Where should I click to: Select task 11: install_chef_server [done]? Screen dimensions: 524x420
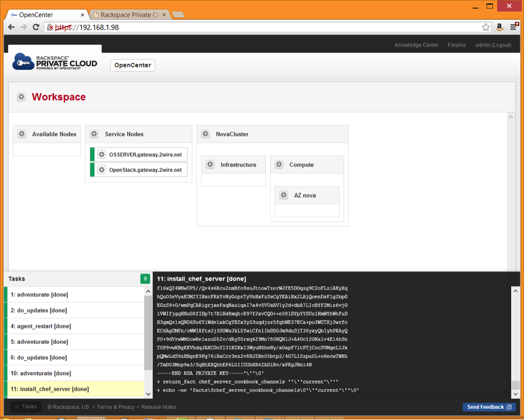(74, 389)
